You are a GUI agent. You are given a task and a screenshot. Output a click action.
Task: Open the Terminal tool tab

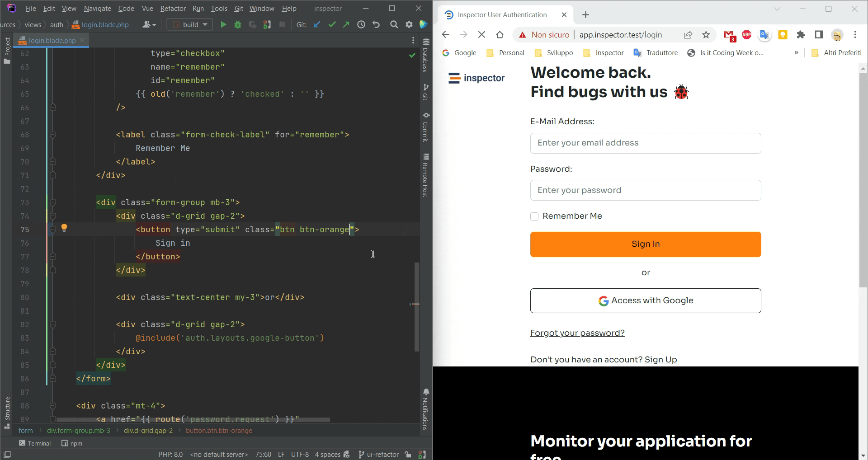pyautogui.click(x=35, y=443)
